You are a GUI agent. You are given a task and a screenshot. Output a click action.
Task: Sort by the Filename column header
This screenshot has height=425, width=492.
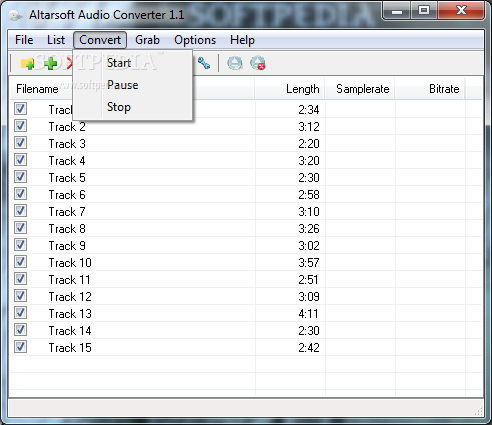point(37,89)
